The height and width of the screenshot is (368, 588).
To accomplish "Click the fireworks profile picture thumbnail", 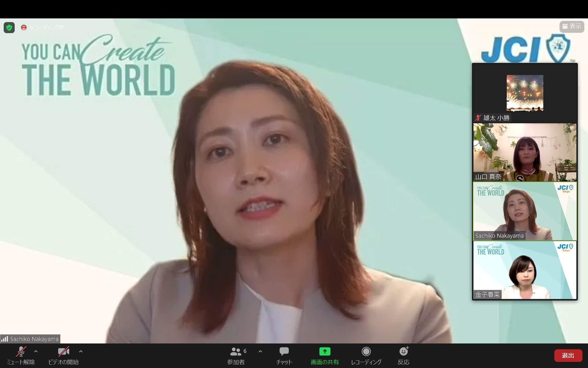I will (x=525, y=93).
